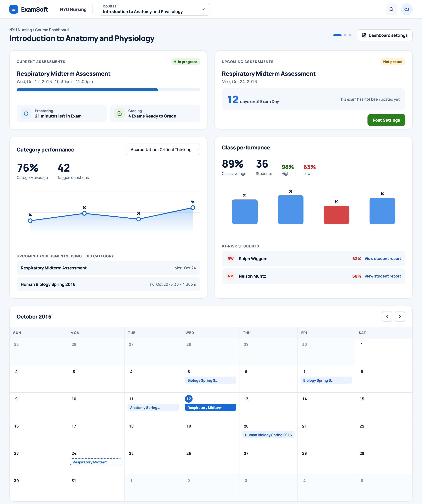This screenshot has width=422, height=504.
Task: Select the active first dashboard page indicator
Action: 337,35
